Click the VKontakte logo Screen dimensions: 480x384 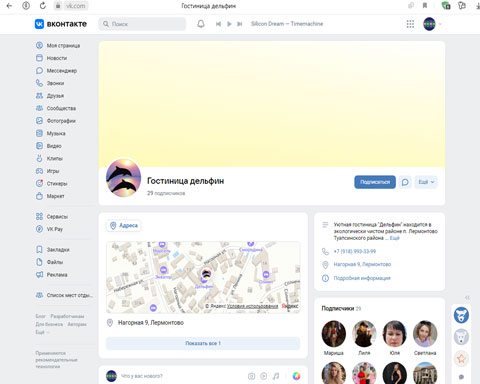pos(61,24)
